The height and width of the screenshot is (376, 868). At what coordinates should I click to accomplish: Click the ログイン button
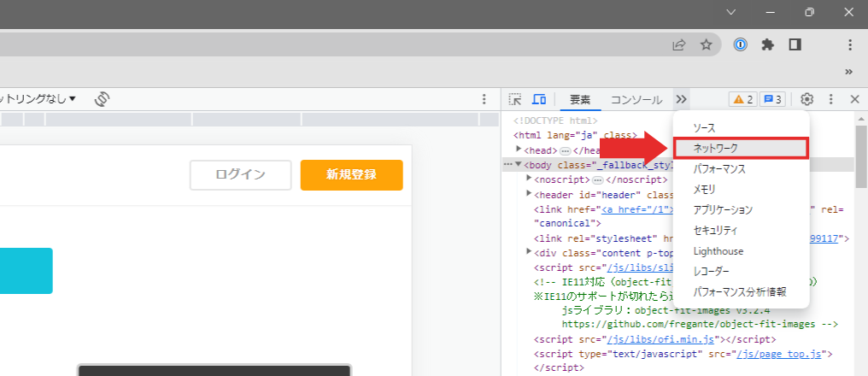[240, 175]
